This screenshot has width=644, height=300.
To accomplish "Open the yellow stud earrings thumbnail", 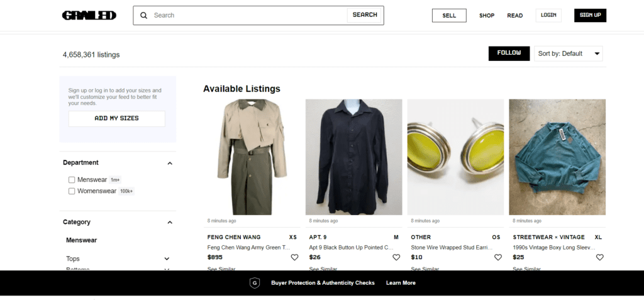I will [x=455, y=157].
